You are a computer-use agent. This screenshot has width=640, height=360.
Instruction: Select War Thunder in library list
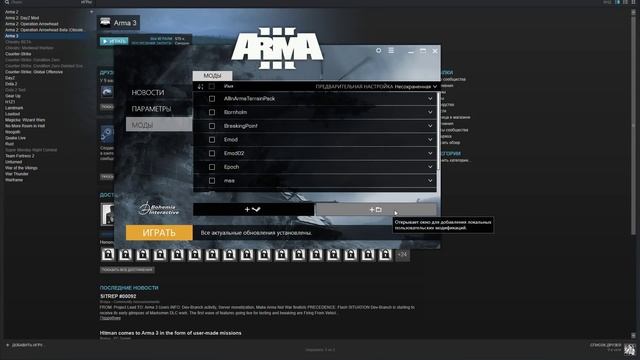coord(17,174)
